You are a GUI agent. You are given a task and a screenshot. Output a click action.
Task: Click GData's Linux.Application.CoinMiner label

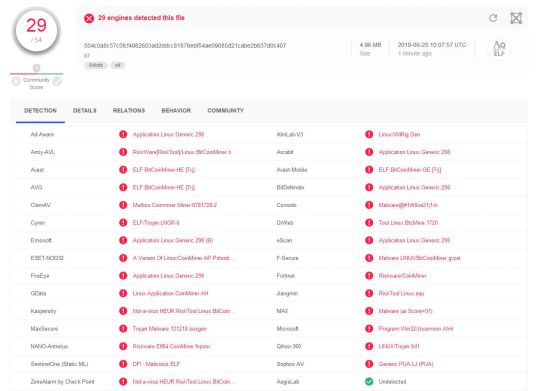[170, 293]
